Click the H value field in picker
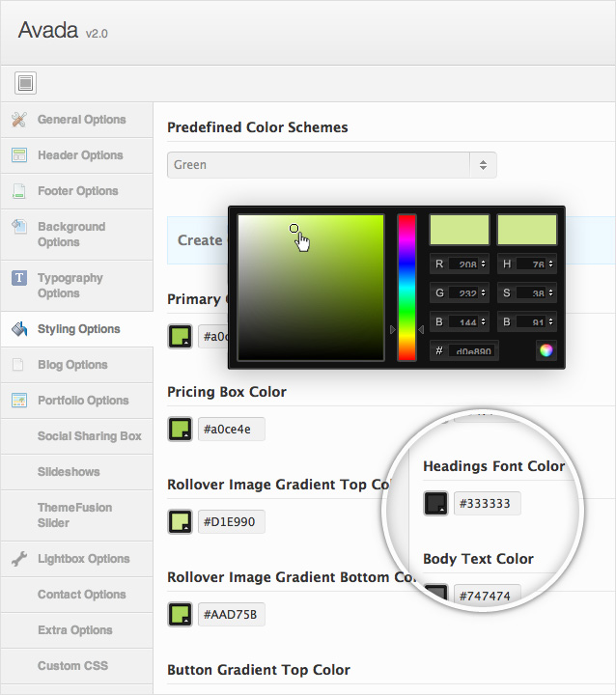Screen dimensions: 616x695 click(x=531, y=264)
